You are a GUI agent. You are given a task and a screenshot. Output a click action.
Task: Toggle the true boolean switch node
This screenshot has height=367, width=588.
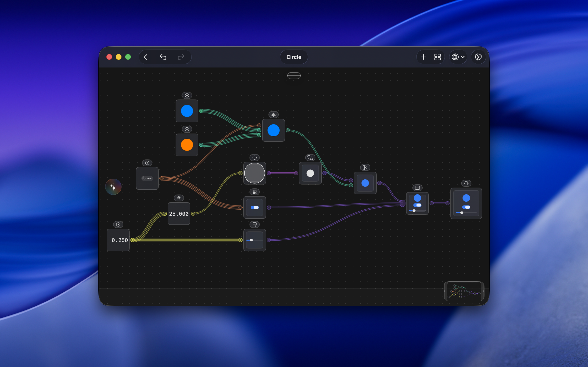(x=147, y=178)
